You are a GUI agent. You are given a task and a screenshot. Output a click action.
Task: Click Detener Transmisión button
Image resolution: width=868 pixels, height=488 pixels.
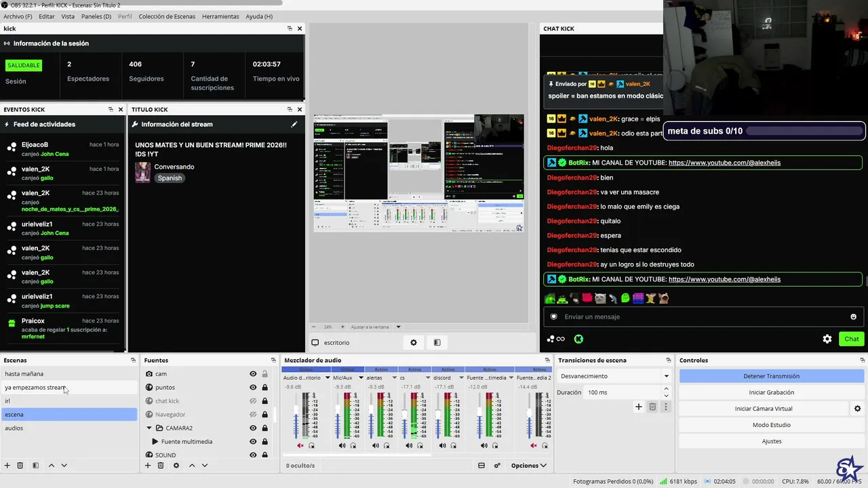tap(772, 376)
